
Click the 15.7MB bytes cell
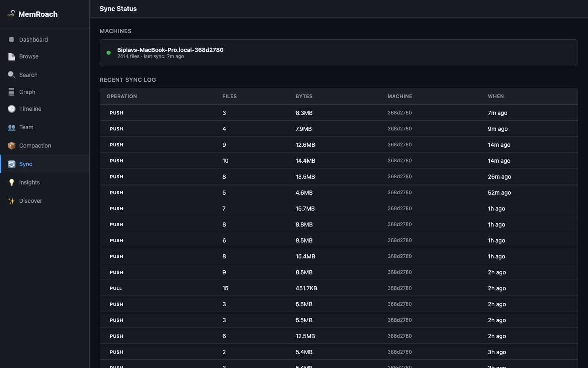[305, 209]
